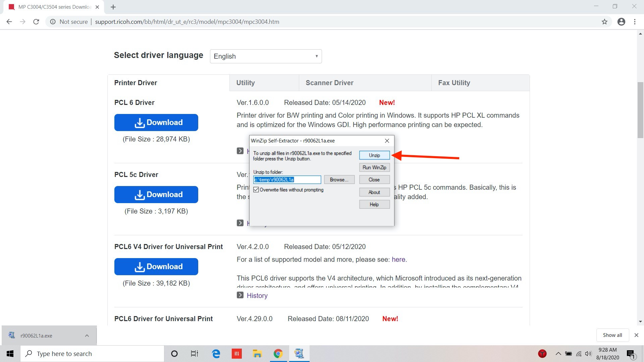This screenshot has width=644, height=362.
Task: Click Browse... to choose unzip folder
Action: pyautogui.click(x=339, y=180)
